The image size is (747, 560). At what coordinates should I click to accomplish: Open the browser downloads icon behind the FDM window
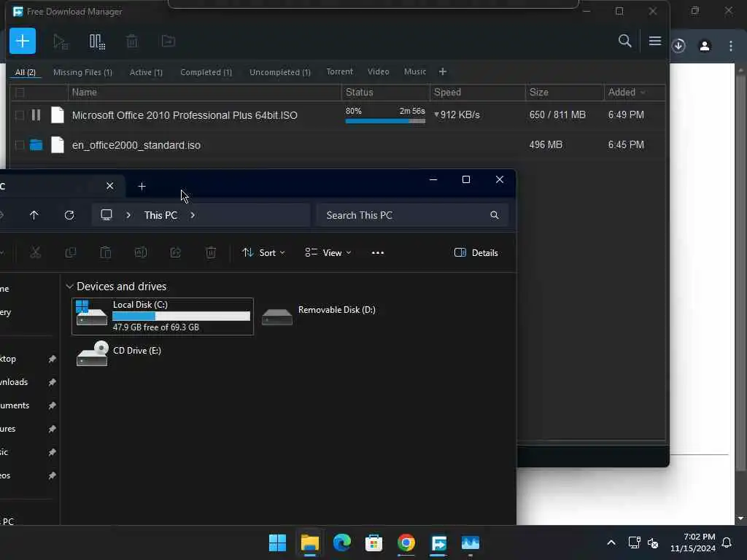click(678, 46)
